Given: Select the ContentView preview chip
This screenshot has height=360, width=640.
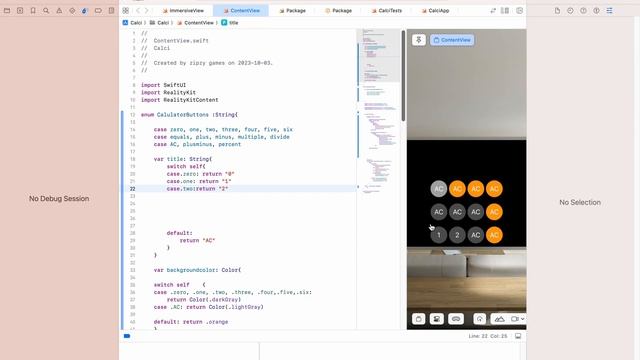Looking at the screenshot, I should (452, 40).
